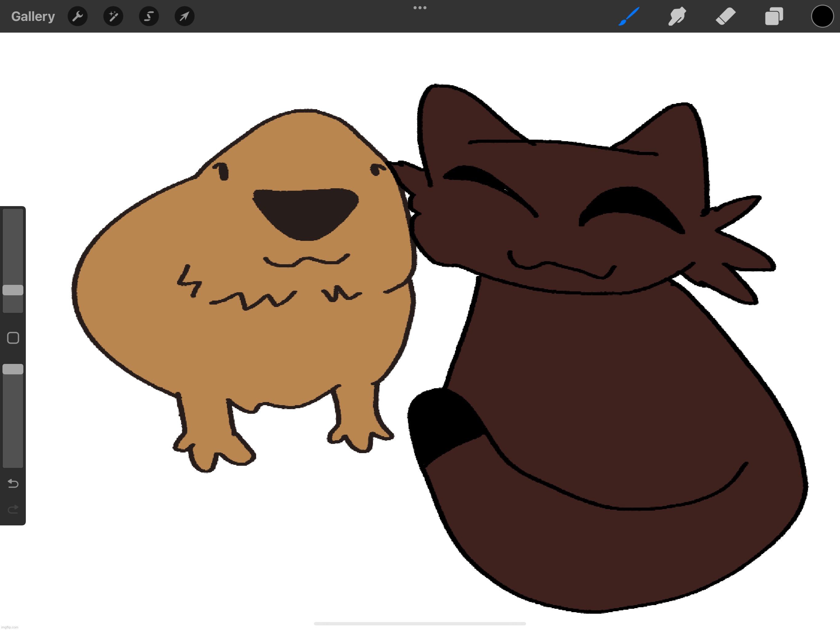This screenshot has height=630, width=840.
Task: Click the brush size slider handle
Action: 13,290
